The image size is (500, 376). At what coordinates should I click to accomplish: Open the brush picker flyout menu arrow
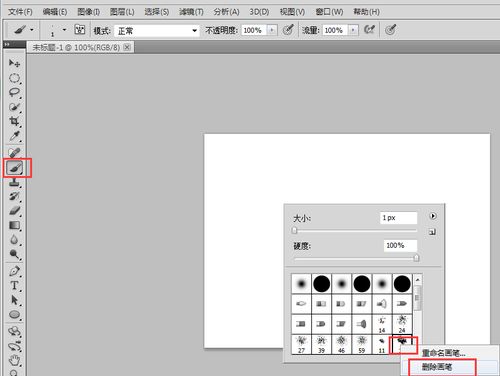pyautogui.click(x=433, y=216)
